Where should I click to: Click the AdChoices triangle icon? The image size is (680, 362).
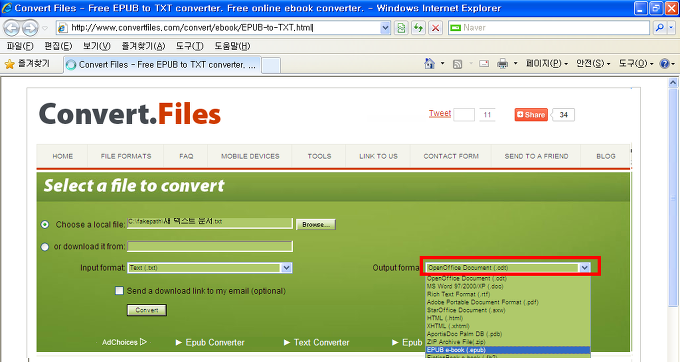click(143, 342)
